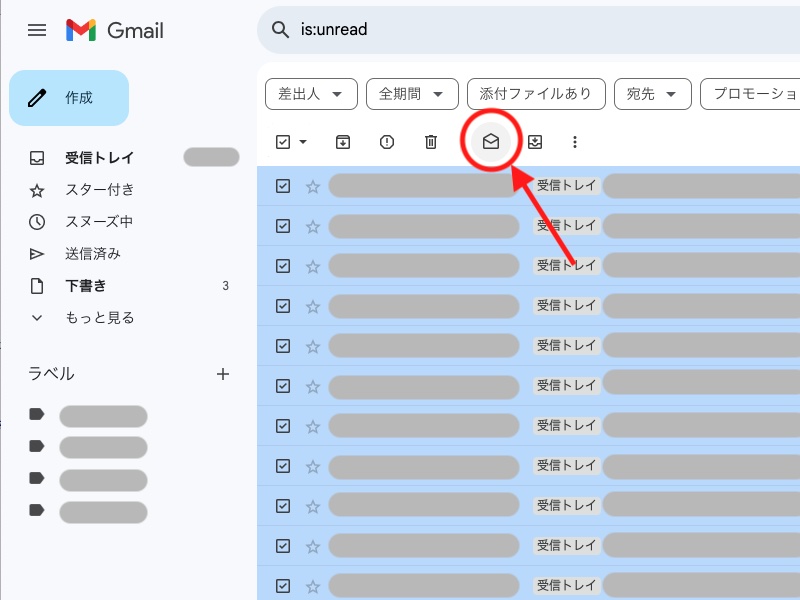Screen dimensions: 800x600
Task: Deselect the second email's checkbox
Action: (x=283, y=225)
